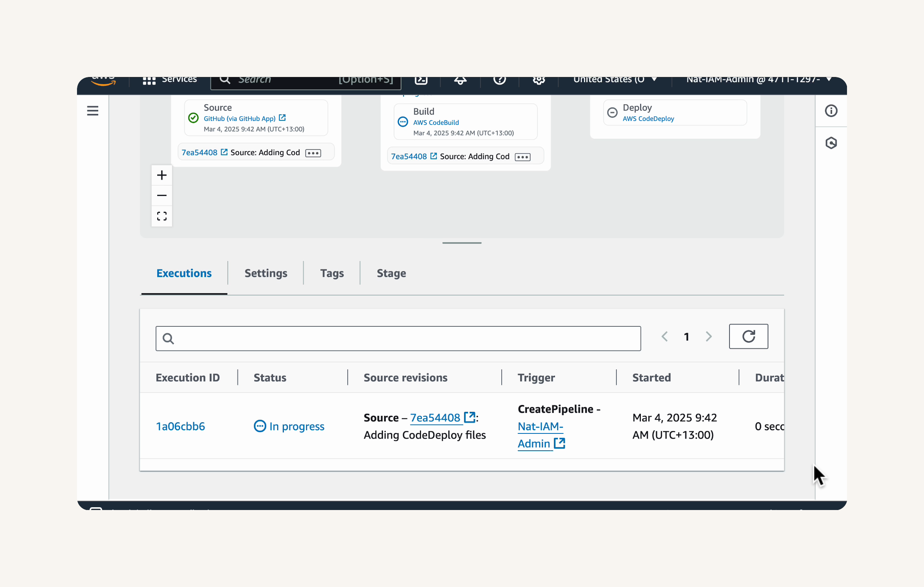Switch to the Settings tab
The image size is (924, 587).
[266, 273]
